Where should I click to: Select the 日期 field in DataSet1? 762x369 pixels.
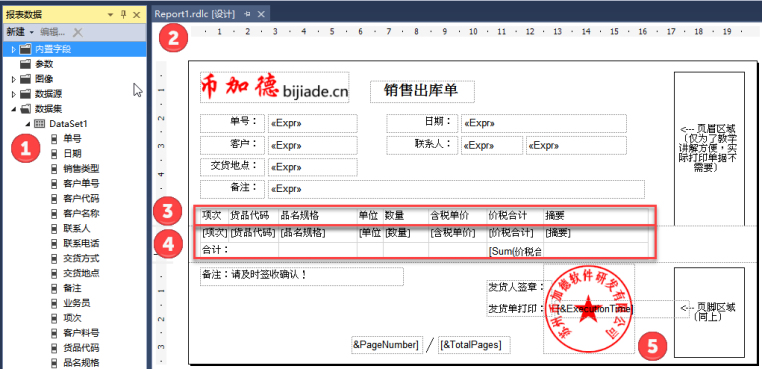(72, 154)
